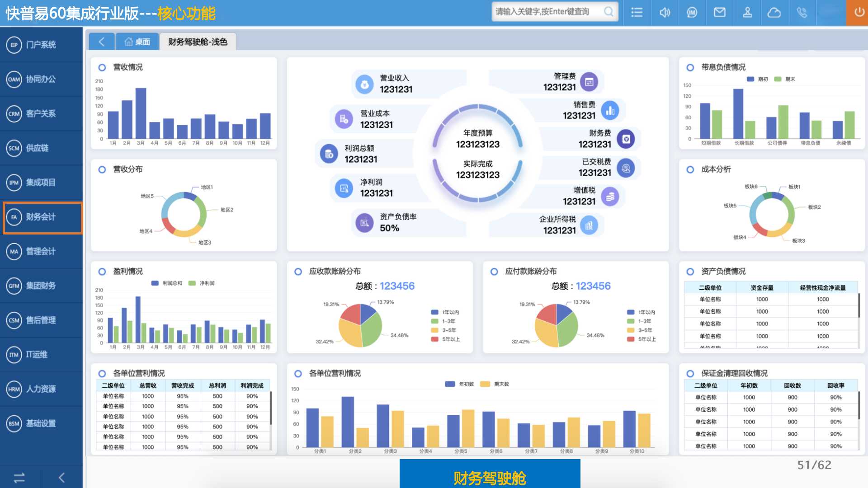
Task: Switch to the 桌面 home tab
Action: [x=137, y=42]
